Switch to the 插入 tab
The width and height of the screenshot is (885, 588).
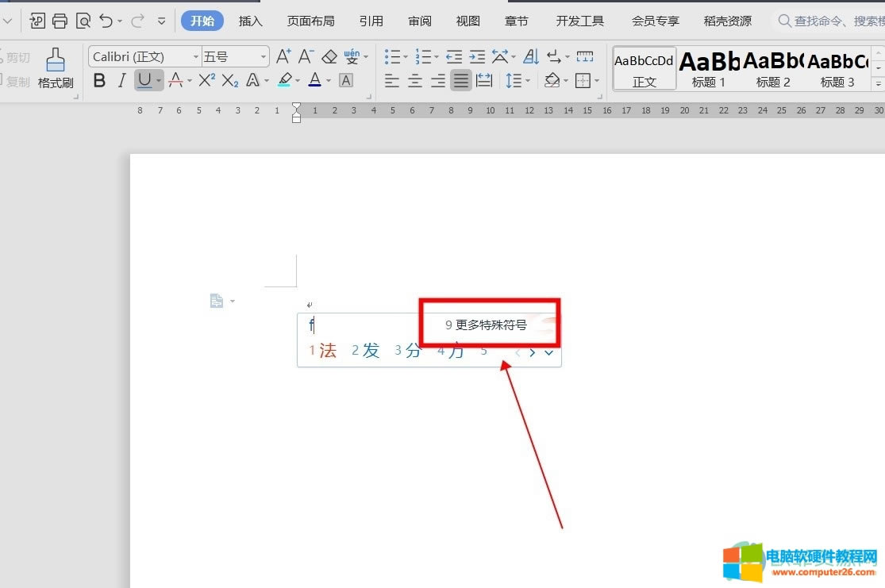250,21
